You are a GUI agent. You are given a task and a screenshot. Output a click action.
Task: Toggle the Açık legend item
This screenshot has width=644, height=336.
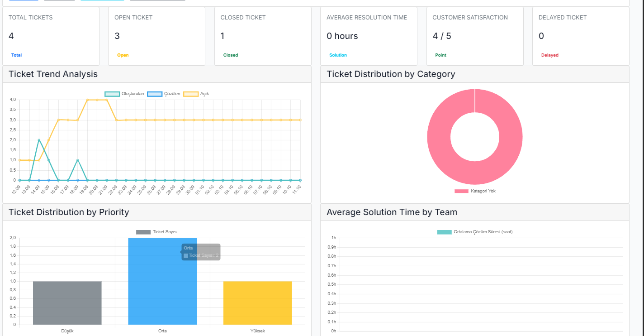click(196, 94)
